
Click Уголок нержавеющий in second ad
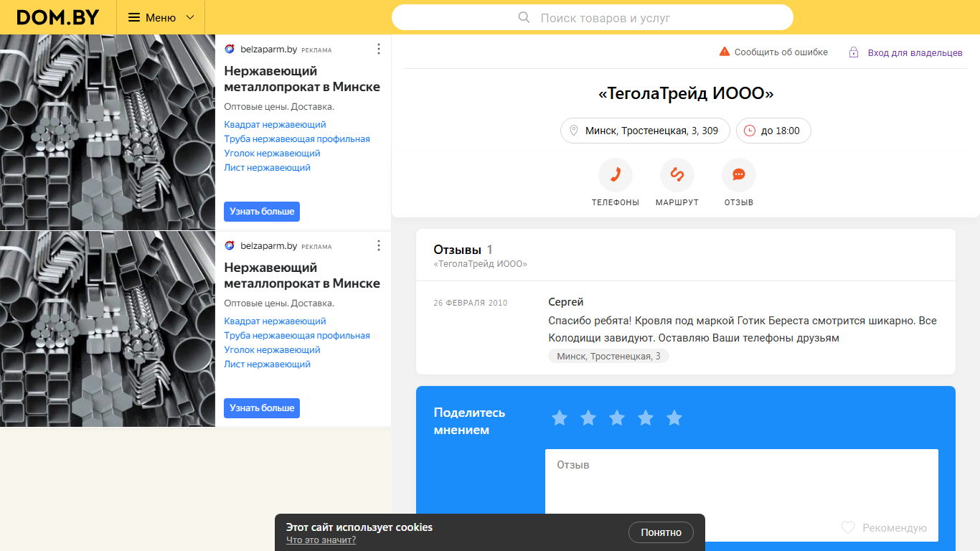coord(272,350)
